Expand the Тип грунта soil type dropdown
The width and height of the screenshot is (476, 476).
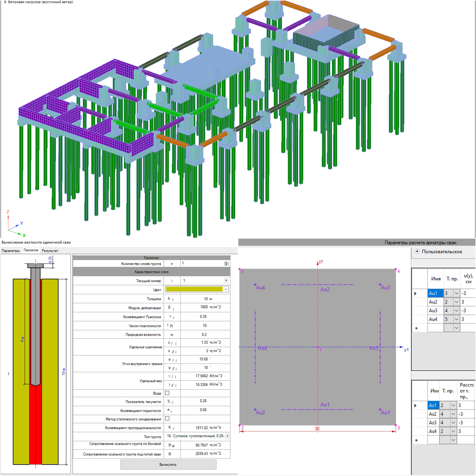coord(227,436)
